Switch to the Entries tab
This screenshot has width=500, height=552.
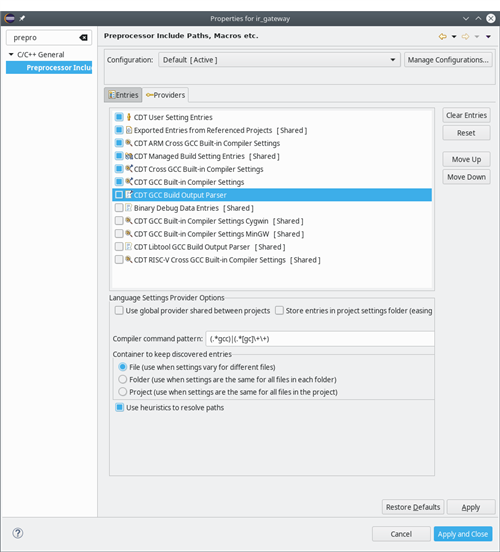tap(123, 95)
